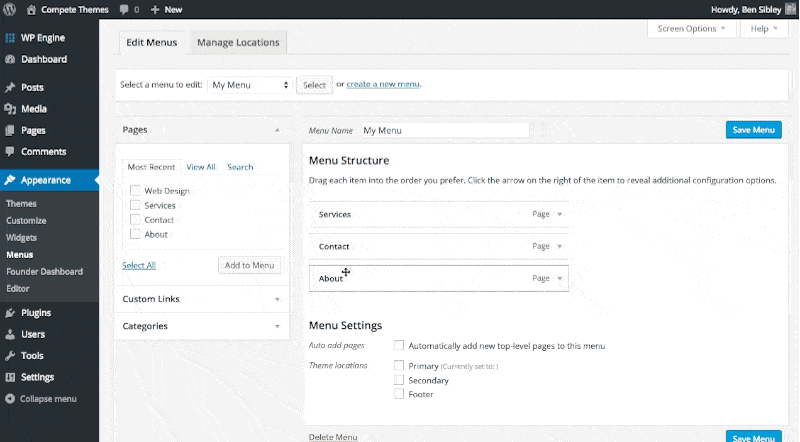Open the My Menu select dropdown
The image size is (800, 442).
[x=250, y=85]
